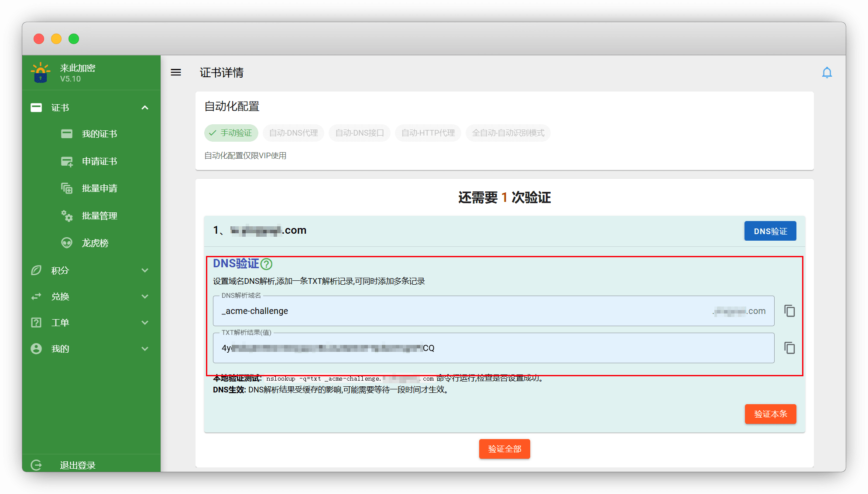Select the 手动验证 mode chip

(231, 133)
